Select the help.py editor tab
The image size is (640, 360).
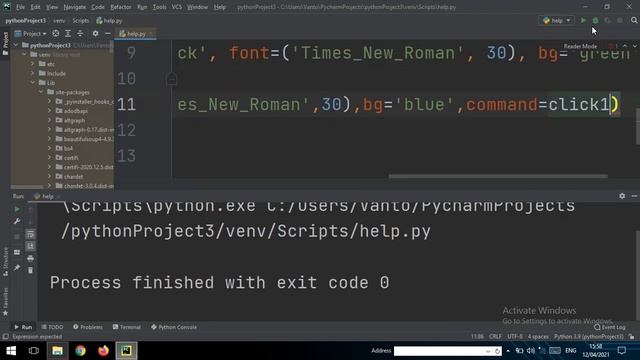click(x=136, y=34)
